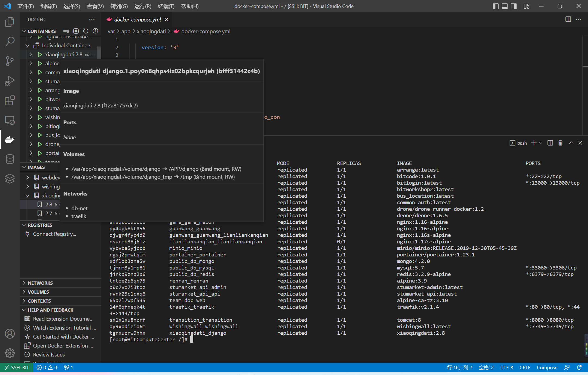The height and width of the screenshot is (375, 588).
Task: Open the new terminal profile dropdown arrow
Action: coord(541,143)
